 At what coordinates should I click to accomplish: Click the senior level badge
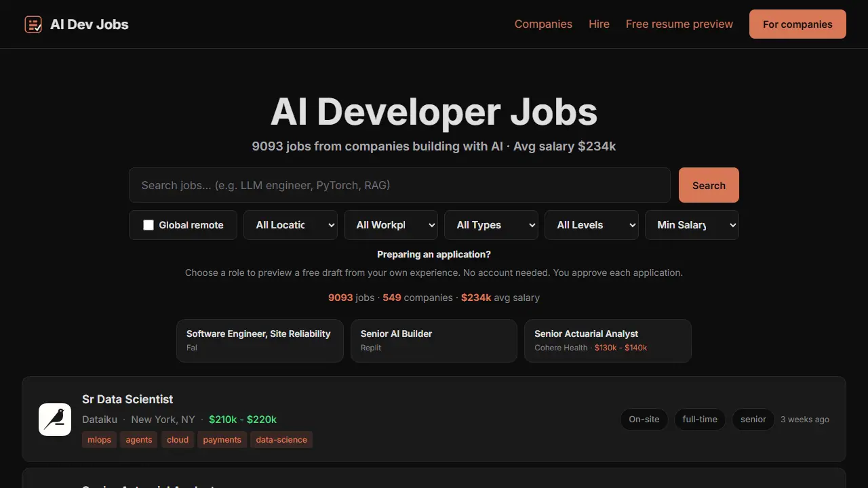(753, 420)
